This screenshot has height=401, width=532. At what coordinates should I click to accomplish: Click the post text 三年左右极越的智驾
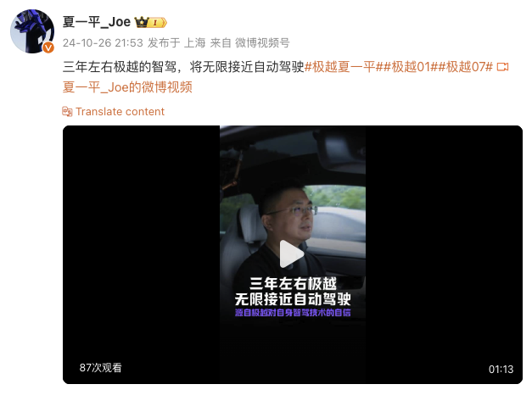click(120, 67)
